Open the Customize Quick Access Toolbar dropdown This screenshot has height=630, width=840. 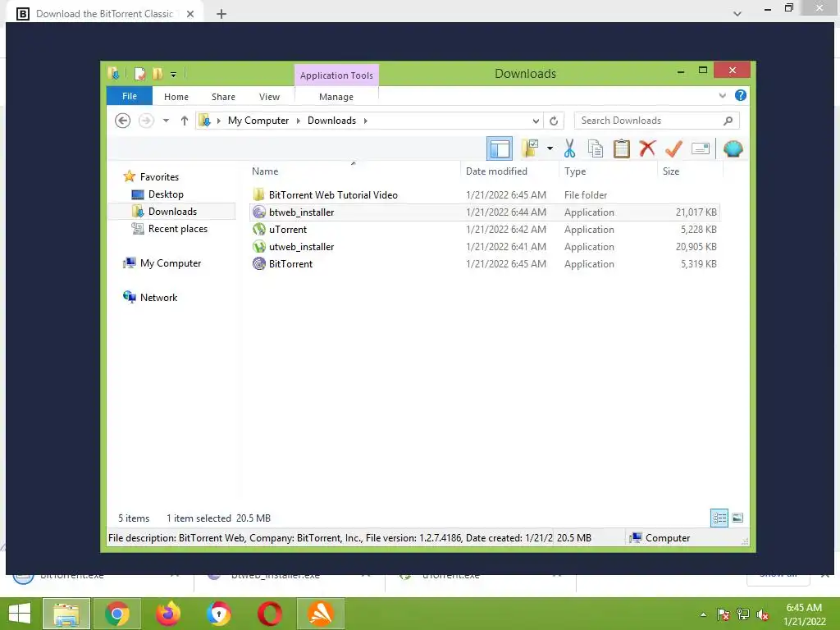174,75
